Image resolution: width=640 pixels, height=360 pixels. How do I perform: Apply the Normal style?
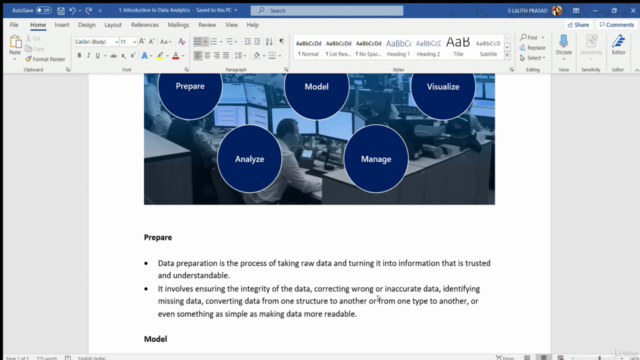[x=309, y=47]
